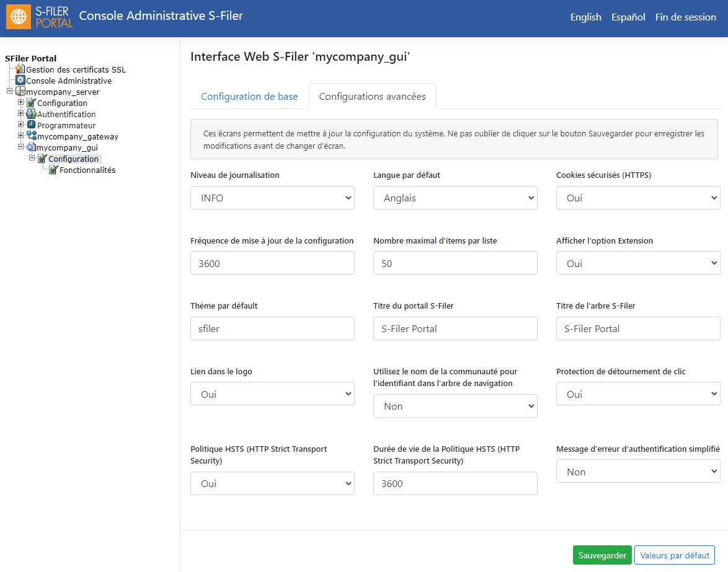Click the Console Administrative gear icon
The width and height of the screenshot is (728, 572).
click(20, 81)
